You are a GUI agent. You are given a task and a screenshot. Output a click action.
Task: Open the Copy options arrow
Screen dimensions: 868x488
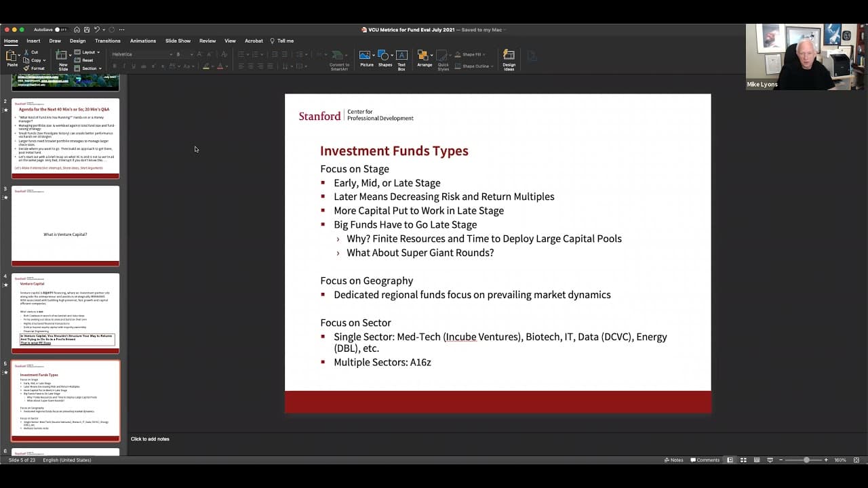click(x=44, y=60)
